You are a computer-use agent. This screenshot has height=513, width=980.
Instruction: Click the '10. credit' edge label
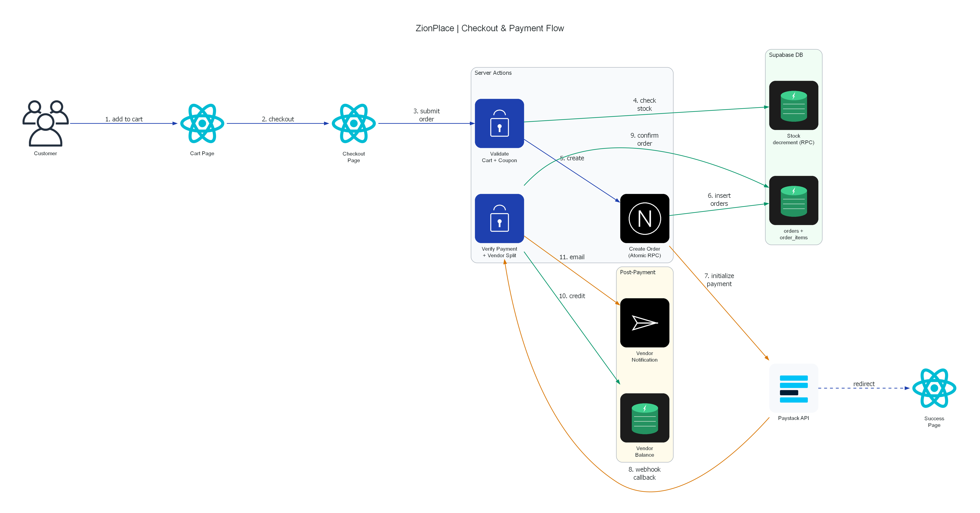(572, 296)
